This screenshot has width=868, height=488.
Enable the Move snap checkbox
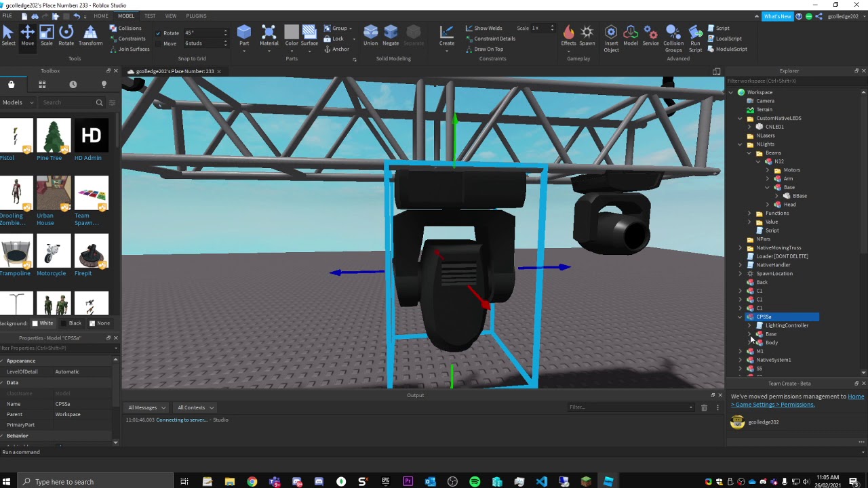pos(159,43)
